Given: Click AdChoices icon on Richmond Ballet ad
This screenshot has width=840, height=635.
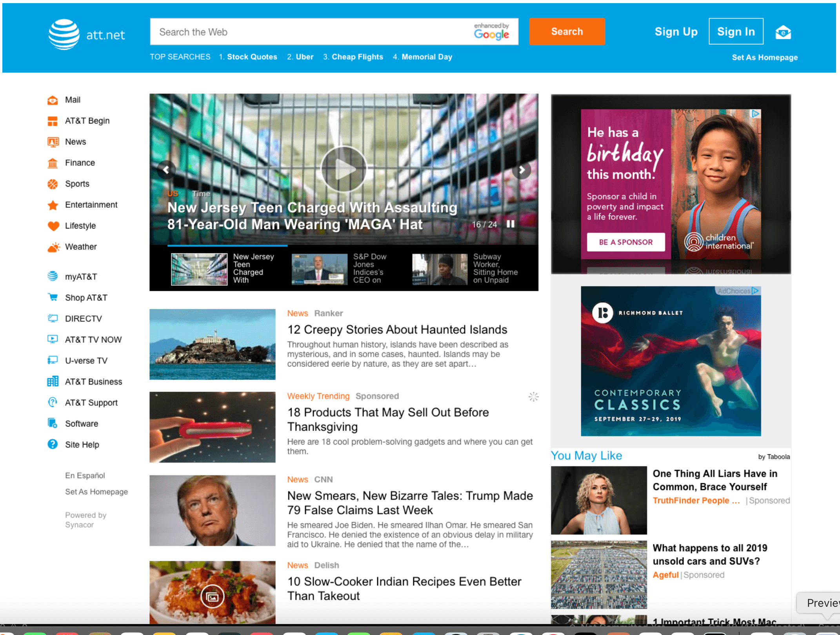Looking at the screenshot, I should point(755,291).
